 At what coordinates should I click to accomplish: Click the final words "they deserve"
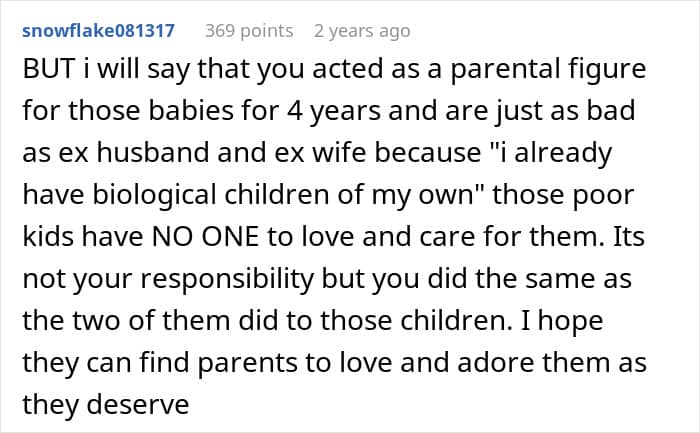click(x=106, y=404)
